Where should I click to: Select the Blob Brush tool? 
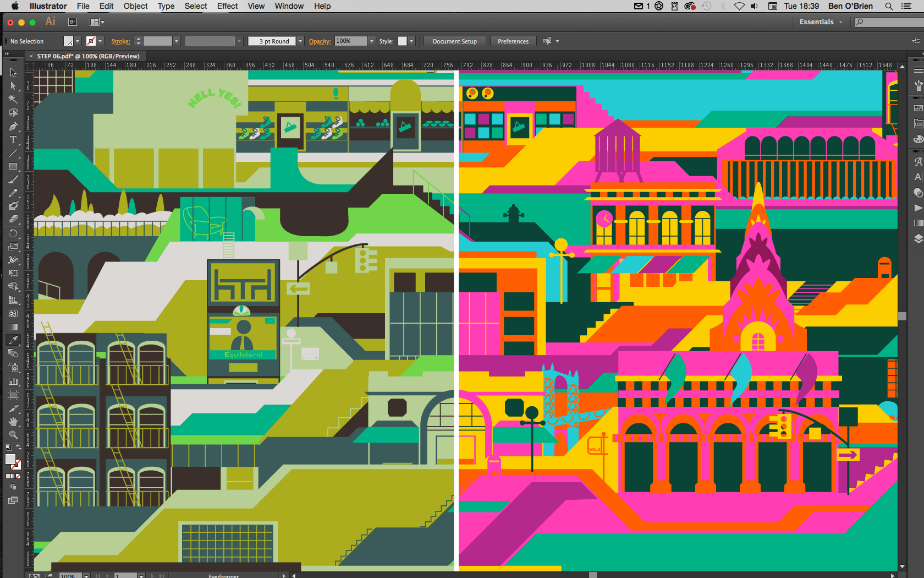(x=13, y=206)
